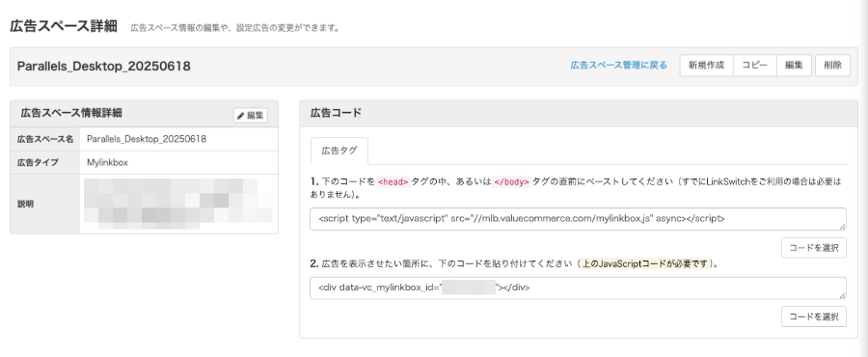Click the 広告スペース詳細 page title
Screen dimensions: 868x357
64,26
